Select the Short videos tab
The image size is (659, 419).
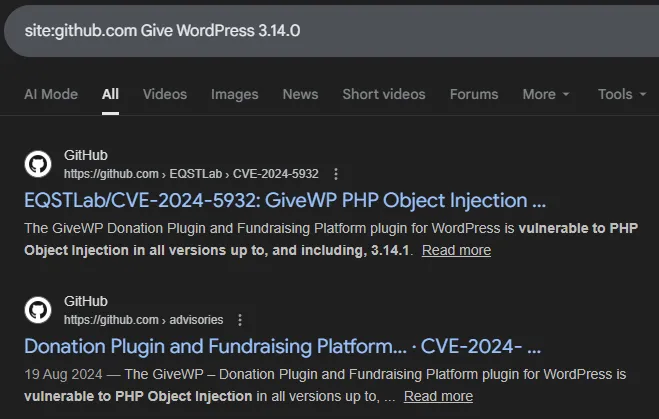pyautogui.click(x=383, y=94)
